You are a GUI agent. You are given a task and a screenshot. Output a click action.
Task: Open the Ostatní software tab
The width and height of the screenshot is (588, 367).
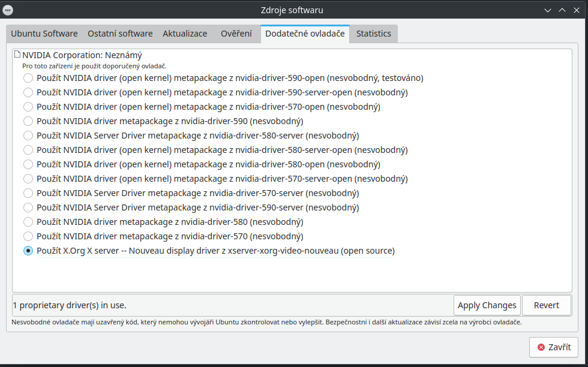pos(120,34)
